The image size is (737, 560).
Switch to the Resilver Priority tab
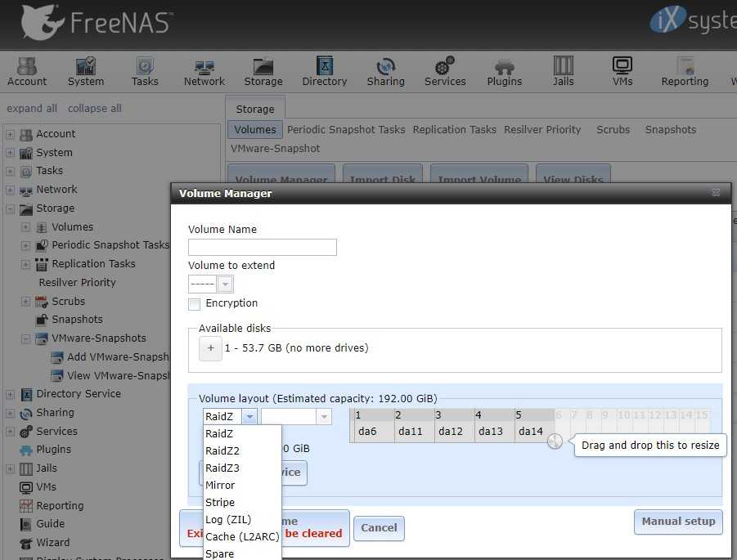(542, 130)
